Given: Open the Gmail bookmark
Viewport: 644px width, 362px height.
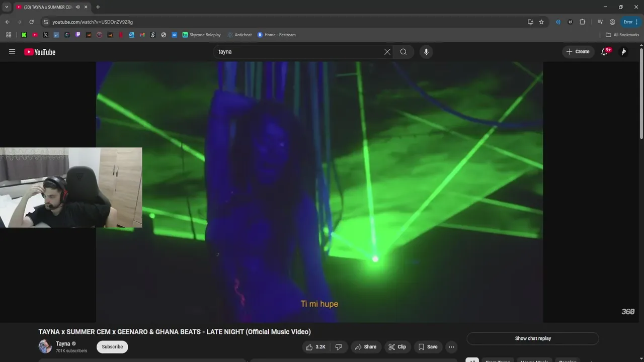Looking at the screenshot, I should click(x=142, y=35).
